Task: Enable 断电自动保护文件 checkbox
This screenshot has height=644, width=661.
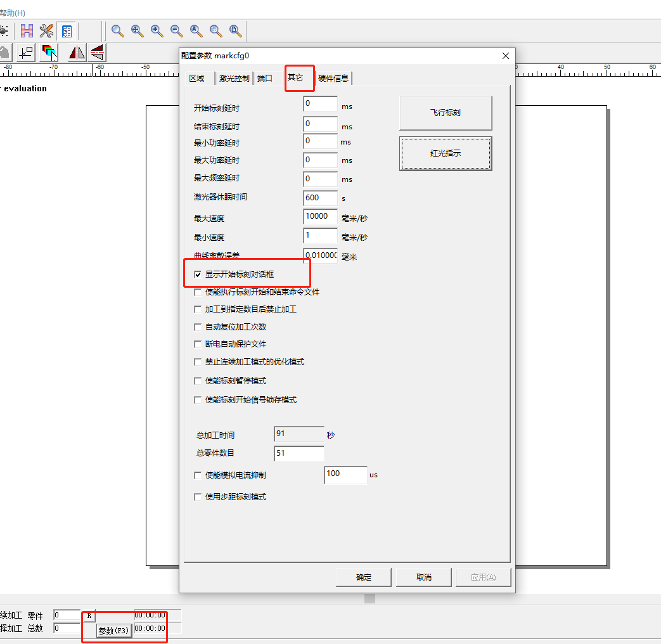Action: pos(198,344)
